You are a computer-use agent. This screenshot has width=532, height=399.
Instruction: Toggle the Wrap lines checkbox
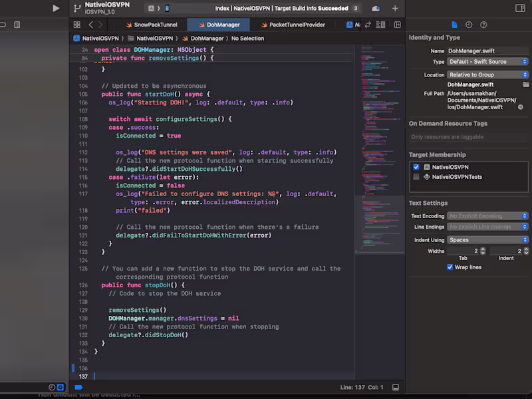450,267
